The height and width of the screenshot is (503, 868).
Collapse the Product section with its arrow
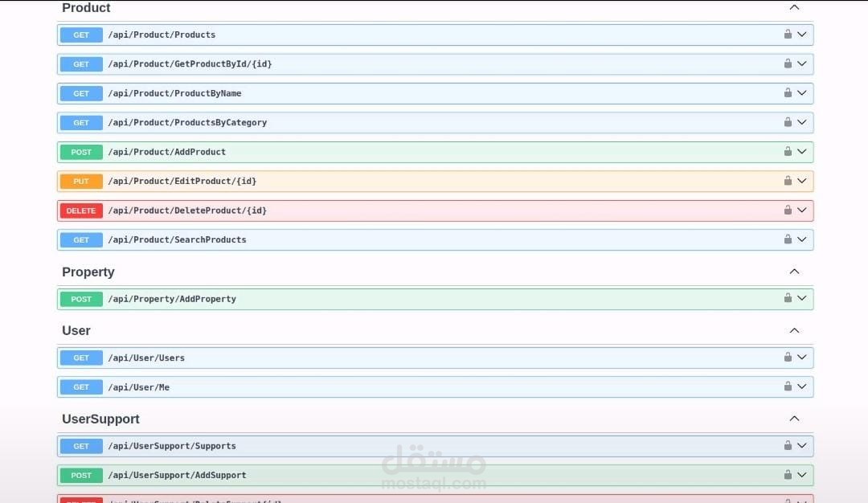click(794, 7)
